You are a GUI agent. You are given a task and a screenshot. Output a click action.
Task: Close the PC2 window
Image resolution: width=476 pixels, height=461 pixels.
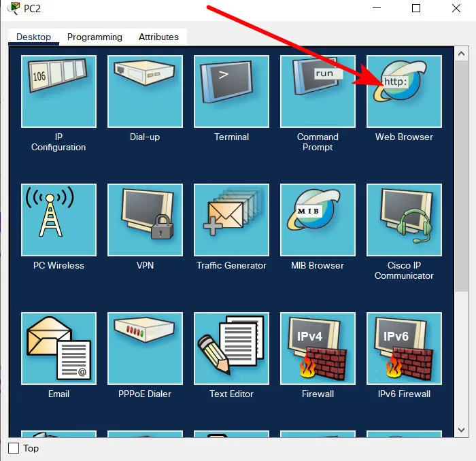coord(456,8)
